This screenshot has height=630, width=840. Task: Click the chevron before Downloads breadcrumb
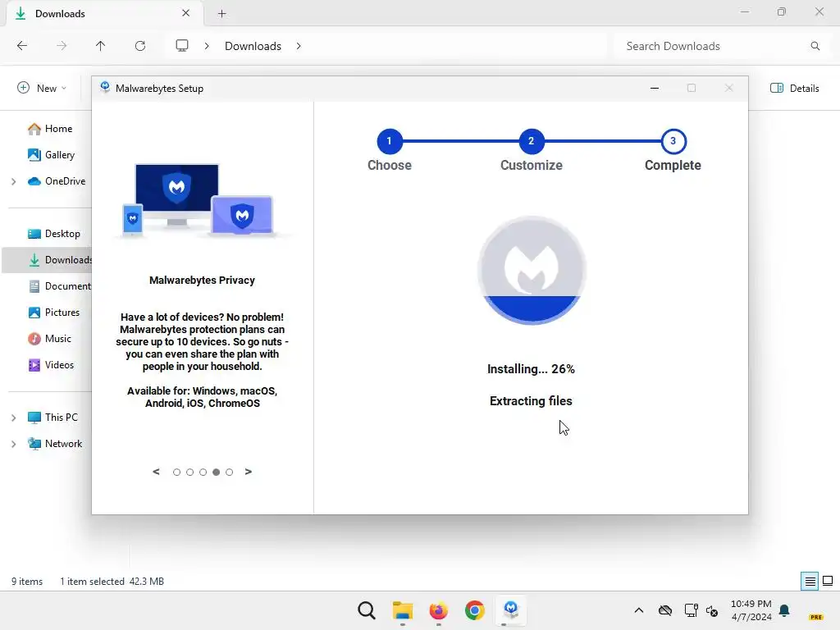point(207,46)
